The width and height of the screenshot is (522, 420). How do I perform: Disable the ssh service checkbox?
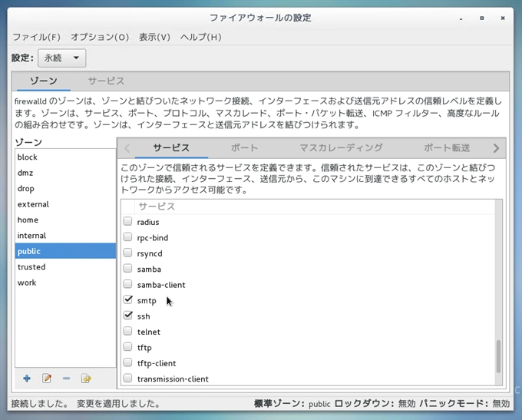click(x=128, y=316)
